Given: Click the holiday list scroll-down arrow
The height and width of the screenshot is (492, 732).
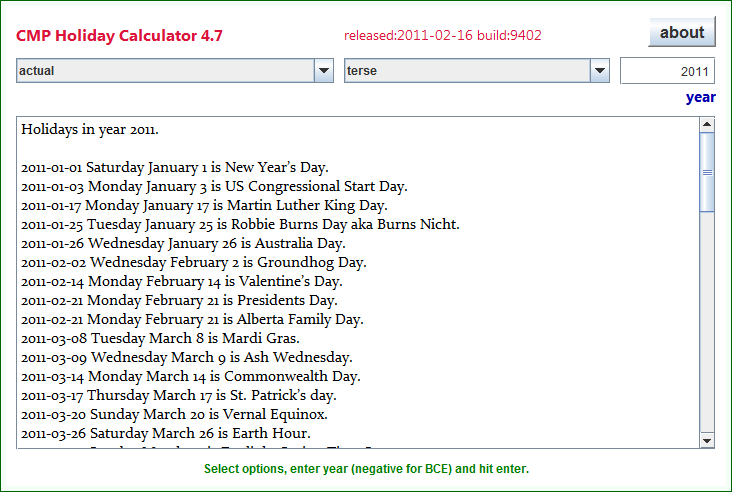Looking at the screenshot, I should coord(707,440).
